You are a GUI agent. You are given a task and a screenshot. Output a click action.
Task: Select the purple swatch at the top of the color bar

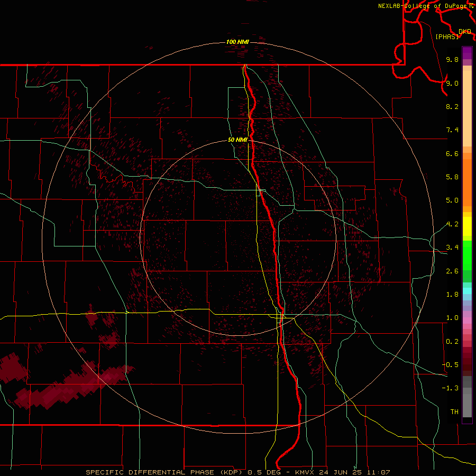(x=467, y=53)
